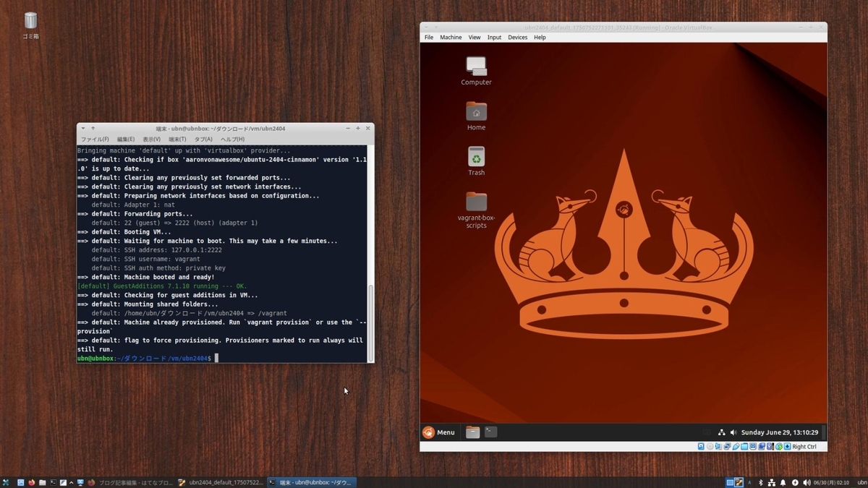Click the Right Ctrl host key label
The height and width of the screenshot is (488, 868).
pos(804,447)
